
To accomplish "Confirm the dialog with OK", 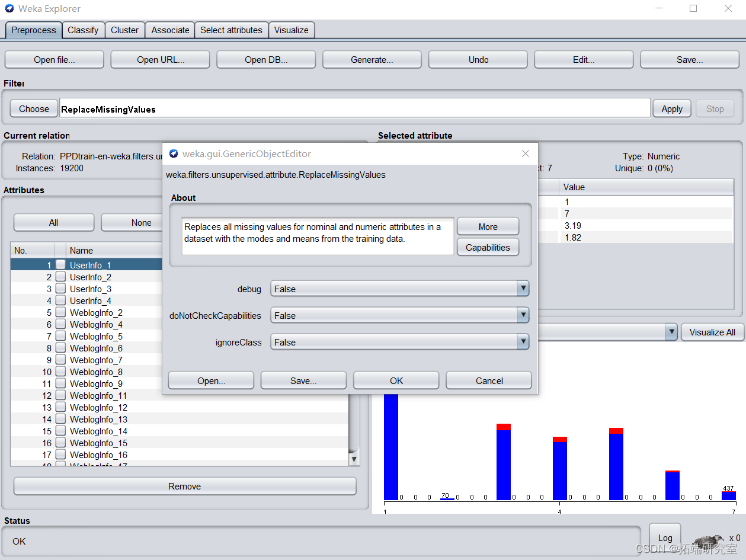I will (396, 380).
